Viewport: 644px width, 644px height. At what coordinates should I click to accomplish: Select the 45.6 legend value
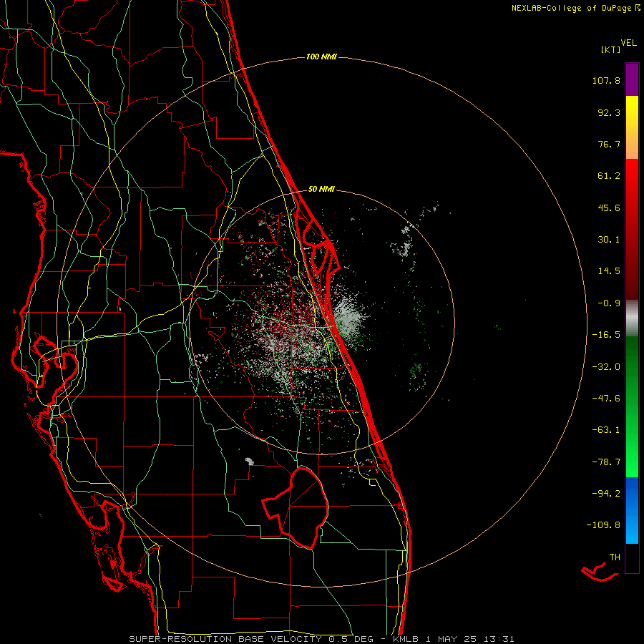tap(609, 208)
